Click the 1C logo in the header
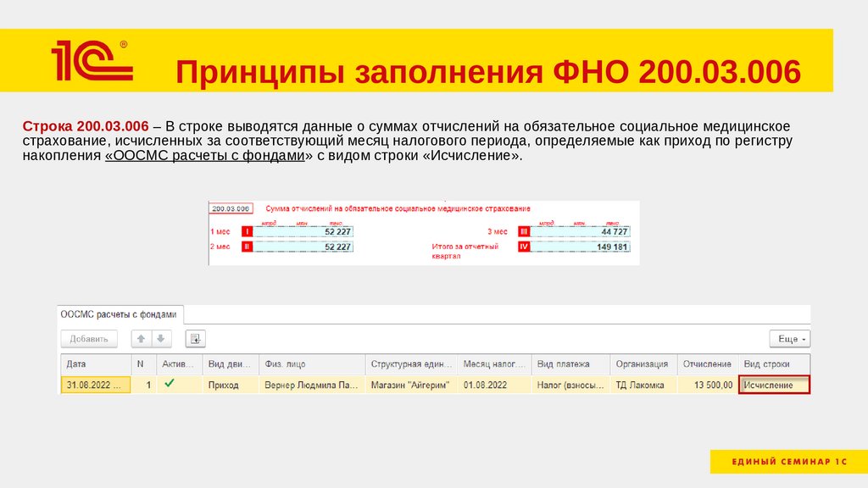 click(92, 61)
